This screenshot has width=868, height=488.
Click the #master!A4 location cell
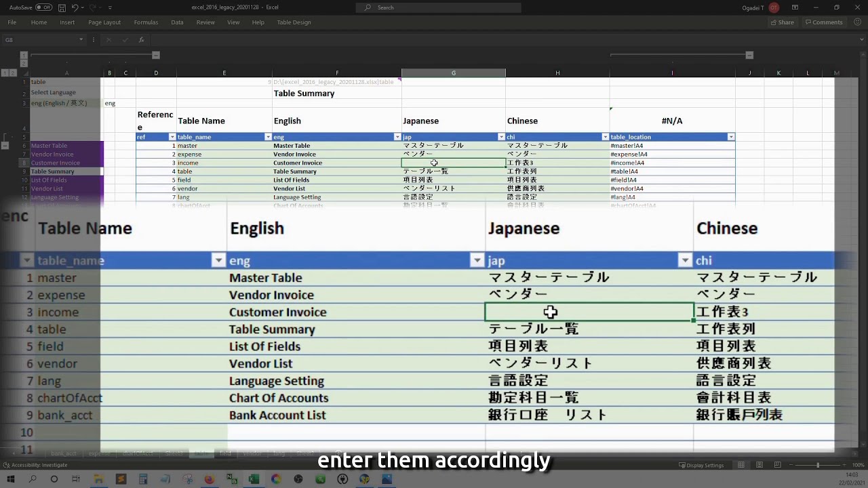click(672, 146)
